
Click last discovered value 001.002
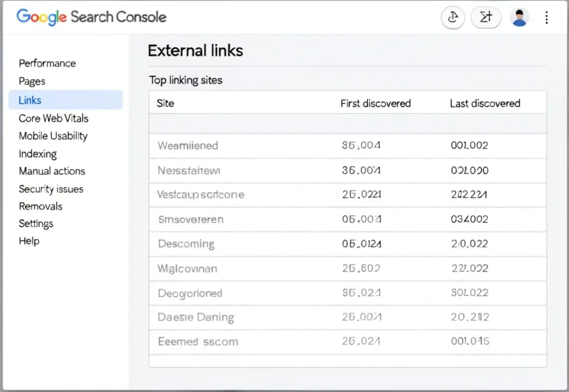tap(469, 146)
